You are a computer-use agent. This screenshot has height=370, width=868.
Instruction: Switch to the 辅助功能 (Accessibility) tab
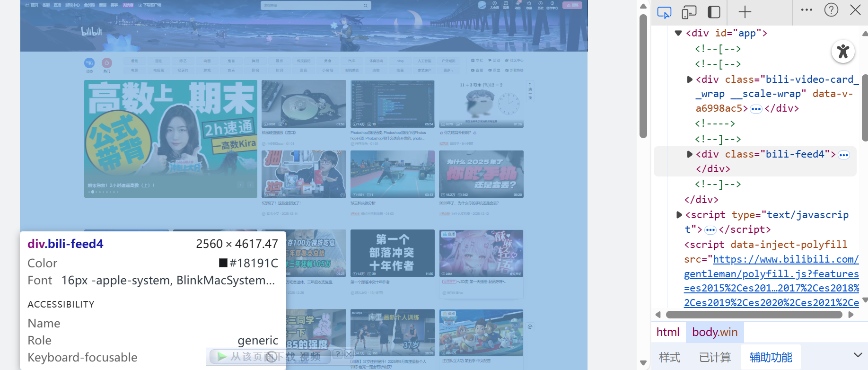click(771, 357)
